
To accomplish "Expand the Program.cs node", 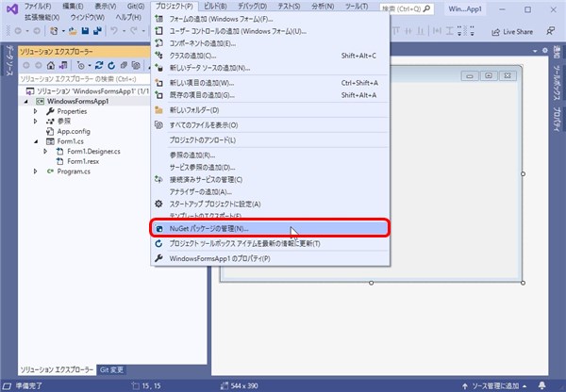I will pyautogui.click(x=36, y=171).
